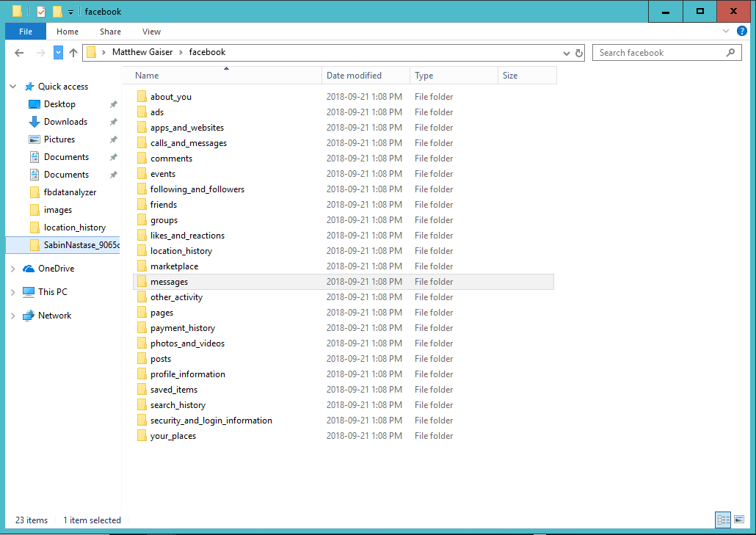Open Desktop in Quick access

click(59, 104)
